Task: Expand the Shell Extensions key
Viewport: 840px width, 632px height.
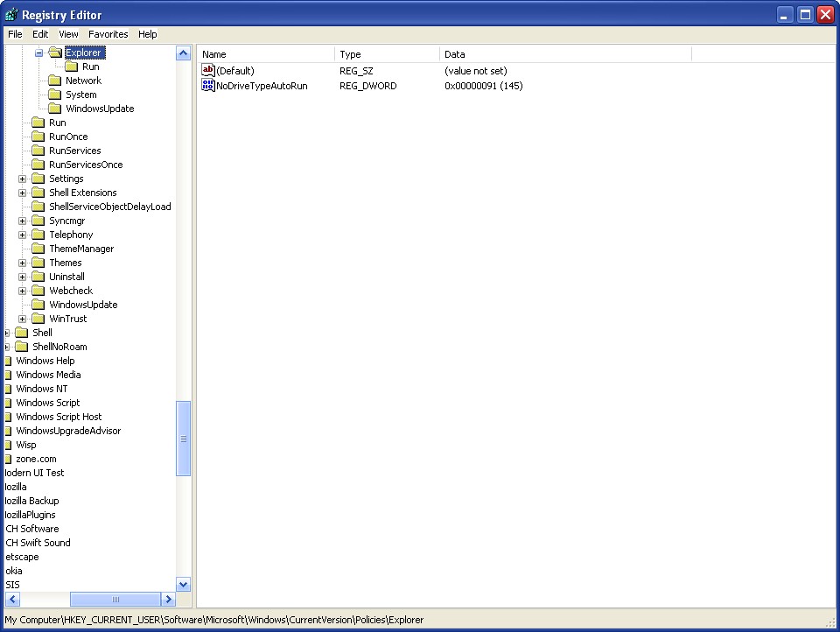Action: [x=22, y=193]
